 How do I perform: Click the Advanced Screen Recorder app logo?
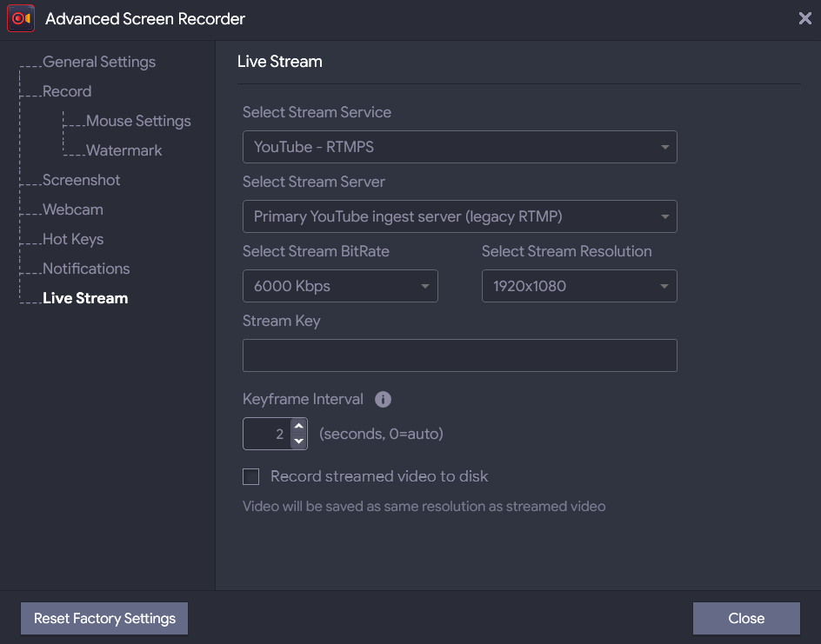[20, 18]
